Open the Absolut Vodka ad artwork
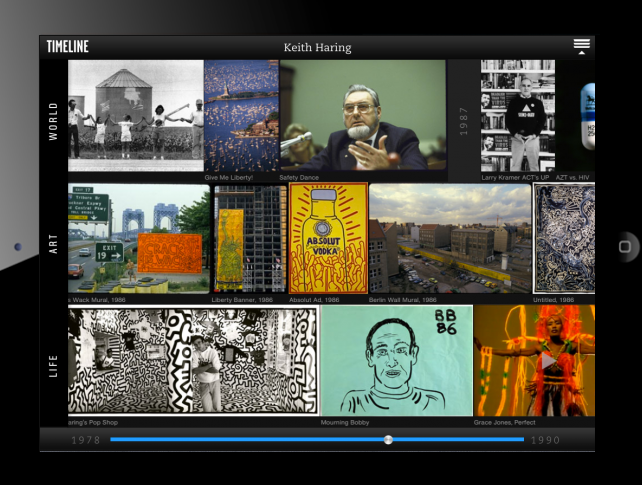Viewport: 642px width, 485px height. 328,238
